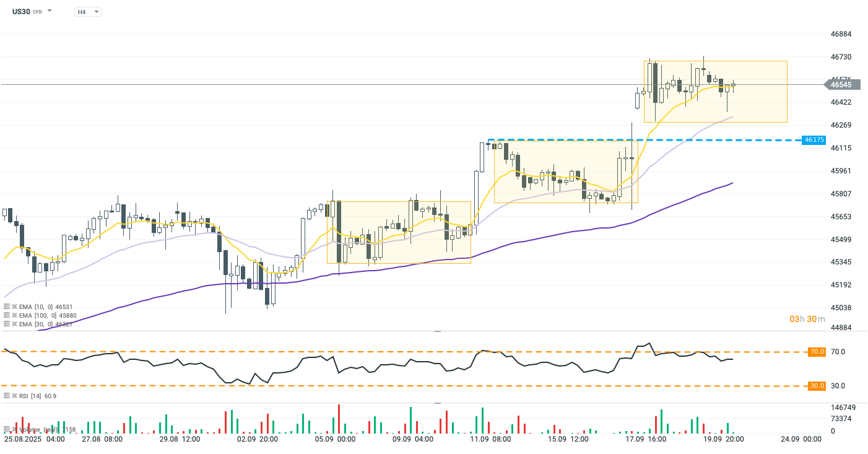Expand the US30 CFD symbol dropdown
868x454 pixels.
pos(50,11)
